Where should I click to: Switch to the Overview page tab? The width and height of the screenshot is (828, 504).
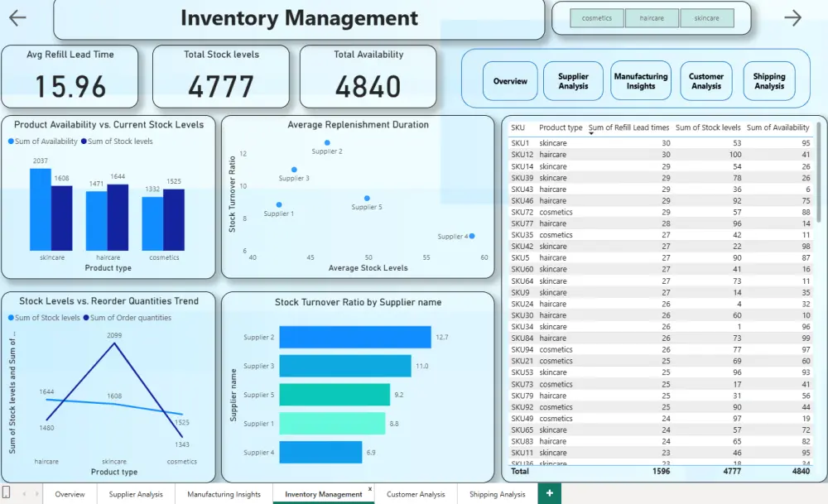[70, 494]
